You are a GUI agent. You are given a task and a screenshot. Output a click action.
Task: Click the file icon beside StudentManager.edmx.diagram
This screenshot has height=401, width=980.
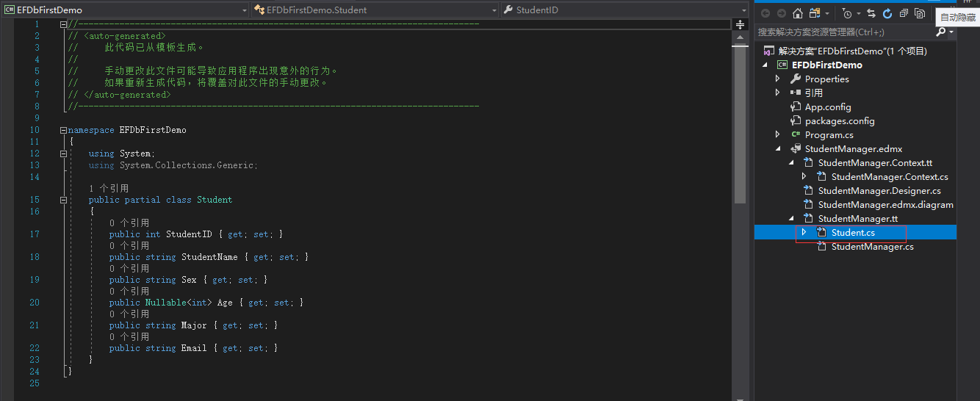(809, 204)
